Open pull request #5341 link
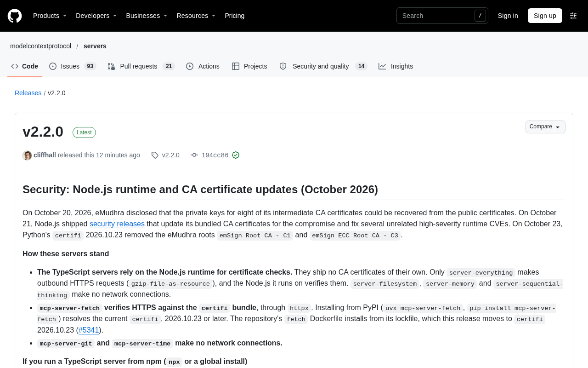The width and height of the screenshot is (588, 368). pyautogui.click(x=89, y=330)
